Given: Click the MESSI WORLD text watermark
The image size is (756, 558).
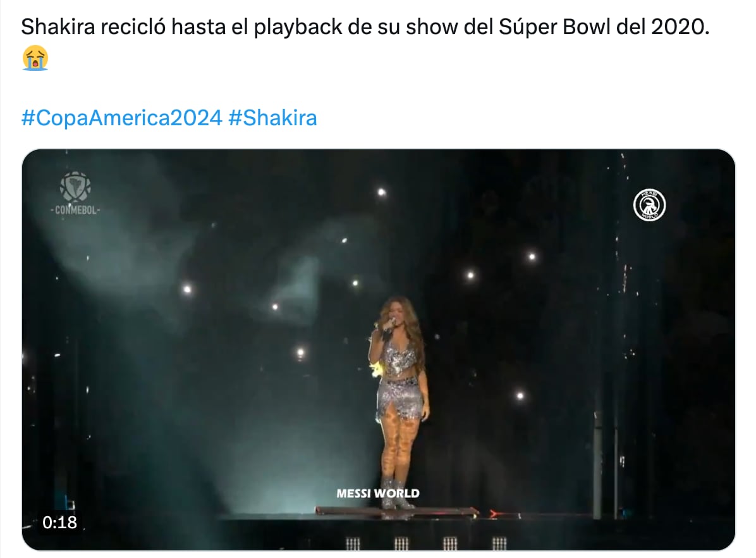Looking at the screenshot, I should pyautogui.click(x=378, y=493).
